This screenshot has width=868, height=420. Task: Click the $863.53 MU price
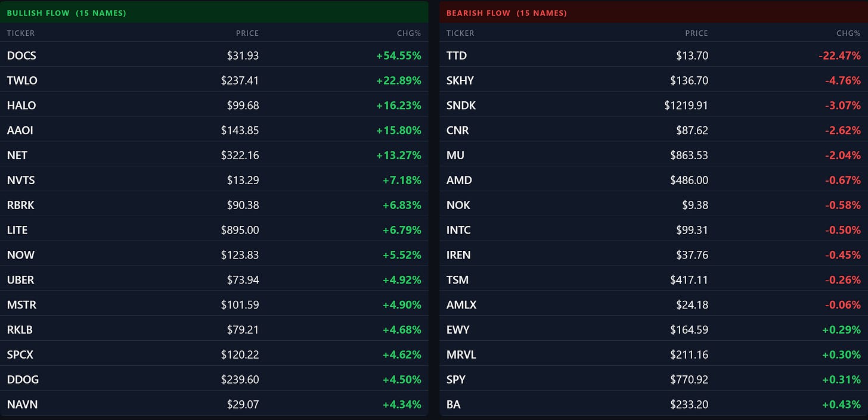point(689,155)
